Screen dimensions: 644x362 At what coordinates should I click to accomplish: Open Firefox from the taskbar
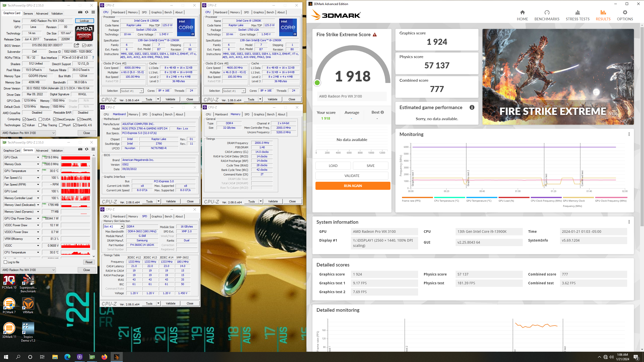pyautogui.click(x=104, y=357)
